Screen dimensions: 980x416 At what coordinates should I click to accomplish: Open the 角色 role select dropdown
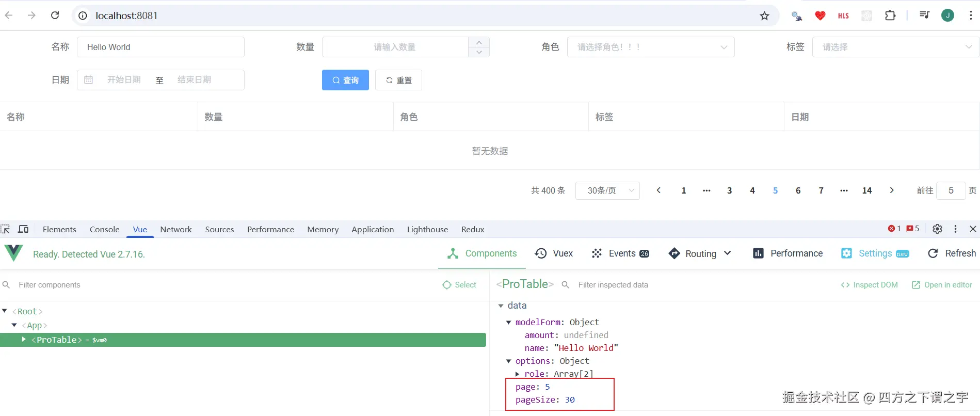click(651, 47)
